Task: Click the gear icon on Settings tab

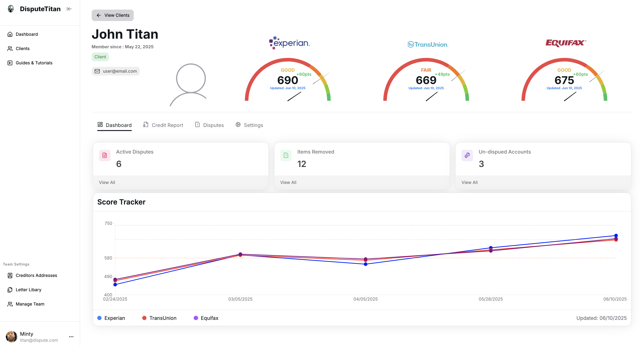Action: pos(238,124)
